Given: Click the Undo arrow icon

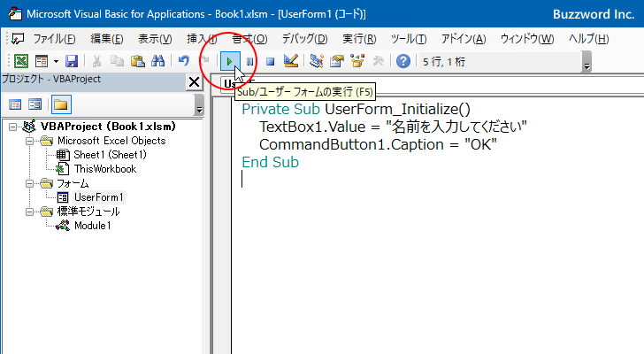Looking at the screenshot, I should [184, 61].
